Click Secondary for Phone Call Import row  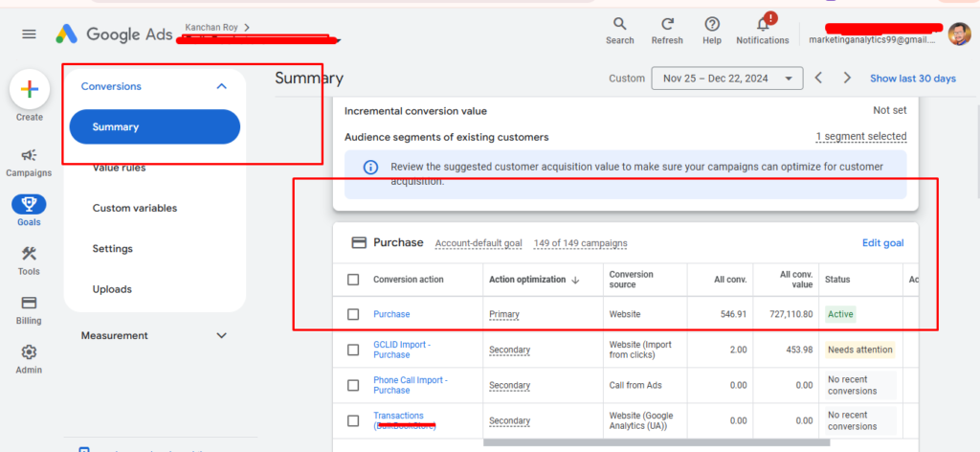tap(509, 386)
